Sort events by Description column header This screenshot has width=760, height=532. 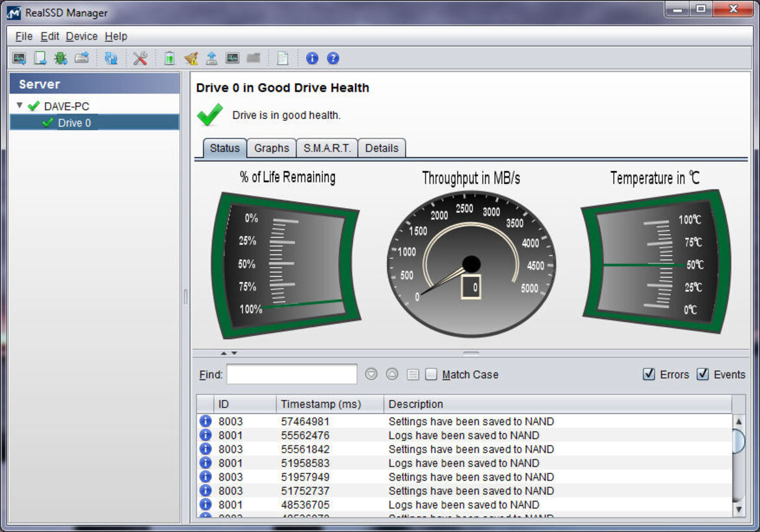click(x=558, y=404)
